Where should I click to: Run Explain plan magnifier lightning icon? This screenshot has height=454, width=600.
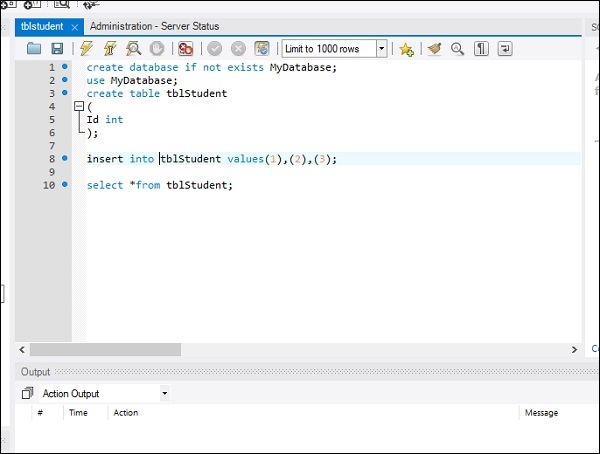(x=134, y=49)
